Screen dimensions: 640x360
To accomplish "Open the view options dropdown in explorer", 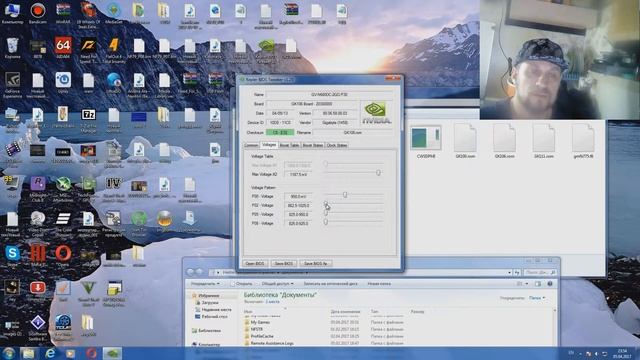I will (527, 284).
